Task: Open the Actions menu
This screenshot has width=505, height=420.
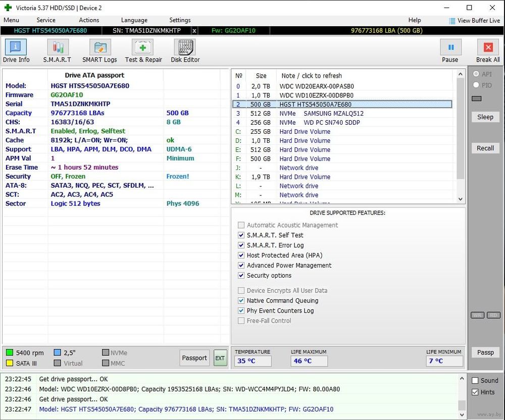Action: point(89,20)
